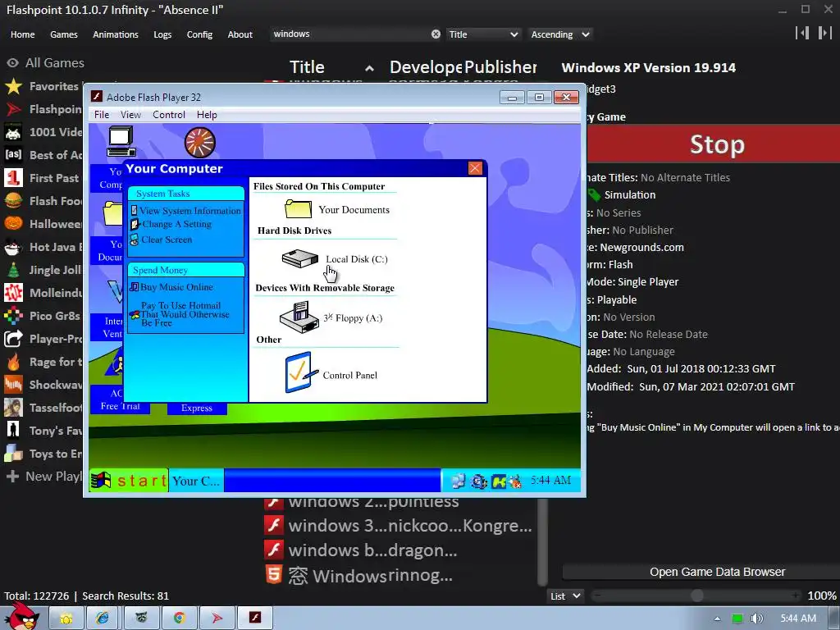Open the About tab

pyautogui.click(x=240, y=34)
